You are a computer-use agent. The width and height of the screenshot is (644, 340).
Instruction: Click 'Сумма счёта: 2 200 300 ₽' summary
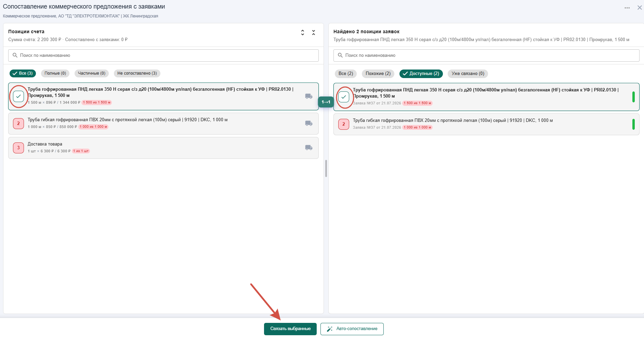click(35, 40)
